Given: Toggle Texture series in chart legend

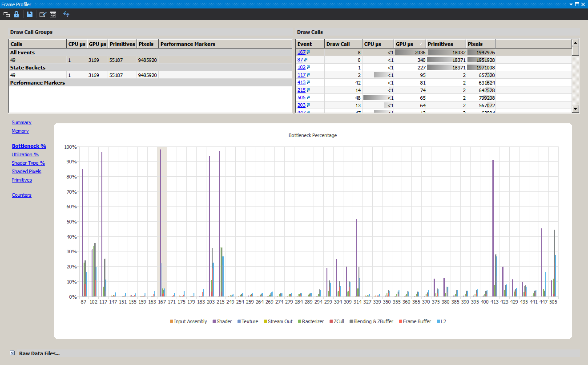Looking at the screenshot, I should point(247,321).
